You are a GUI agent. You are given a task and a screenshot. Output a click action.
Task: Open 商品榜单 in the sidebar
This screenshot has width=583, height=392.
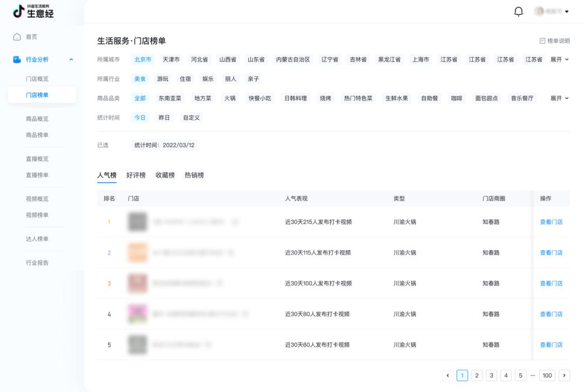37,135
